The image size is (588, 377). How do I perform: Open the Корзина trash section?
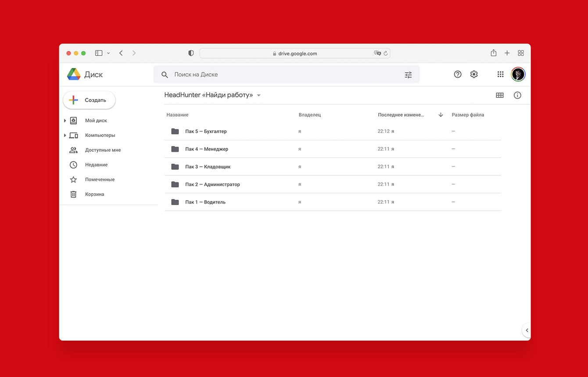click(x=95, y=194)
